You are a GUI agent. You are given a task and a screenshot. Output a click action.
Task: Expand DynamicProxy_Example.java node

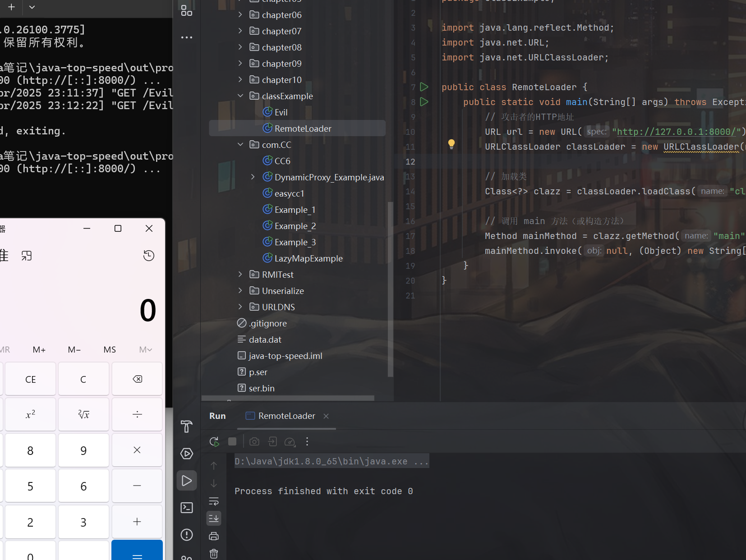click(253, 177)
